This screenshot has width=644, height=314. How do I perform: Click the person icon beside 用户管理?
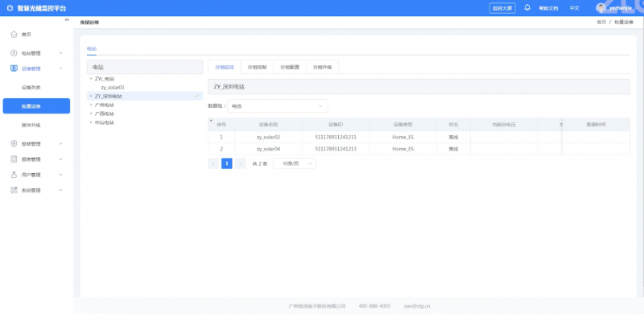pos(14,175)
